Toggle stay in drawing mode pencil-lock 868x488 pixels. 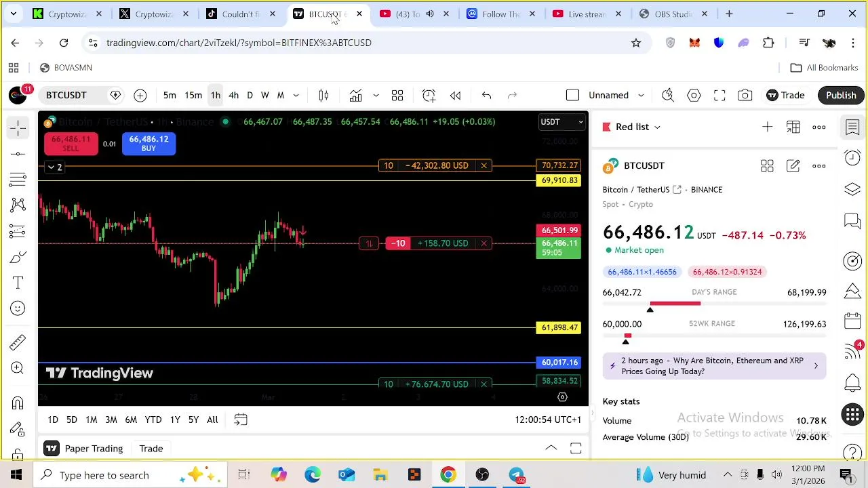[18, 429]
